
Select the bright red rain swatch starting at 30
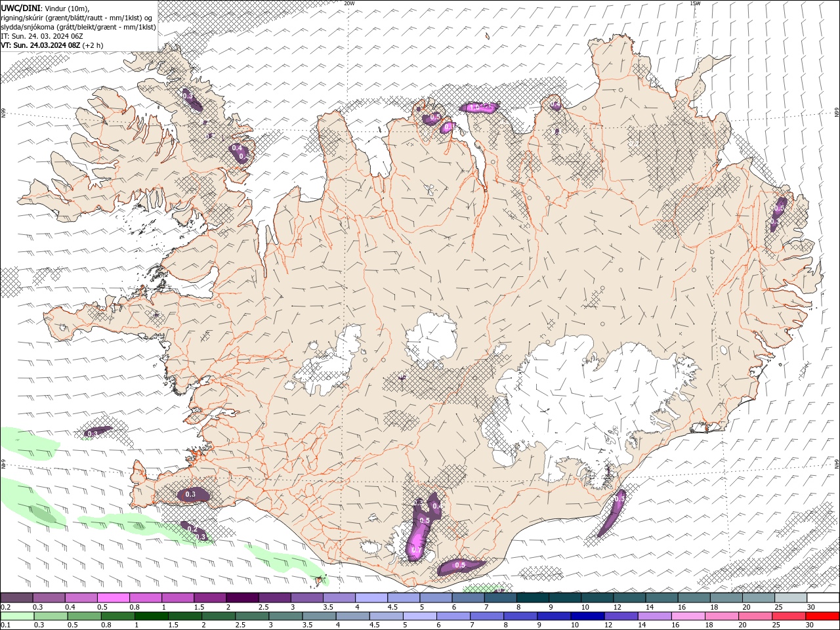click(x=822, y=616)
